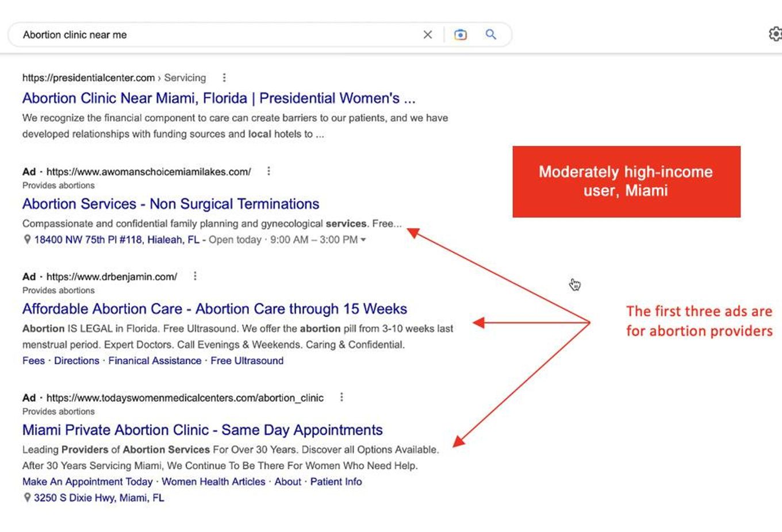Click the 18400 NW 75th Pl address link

[x=117, y=240]
